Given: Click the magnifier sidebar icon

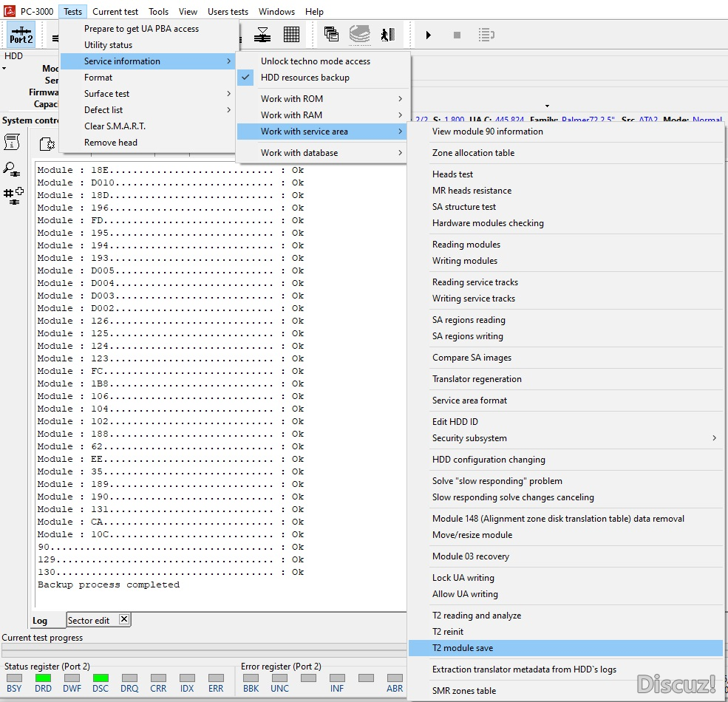Looking at the screenshot, I should click(x=11, y=169).
